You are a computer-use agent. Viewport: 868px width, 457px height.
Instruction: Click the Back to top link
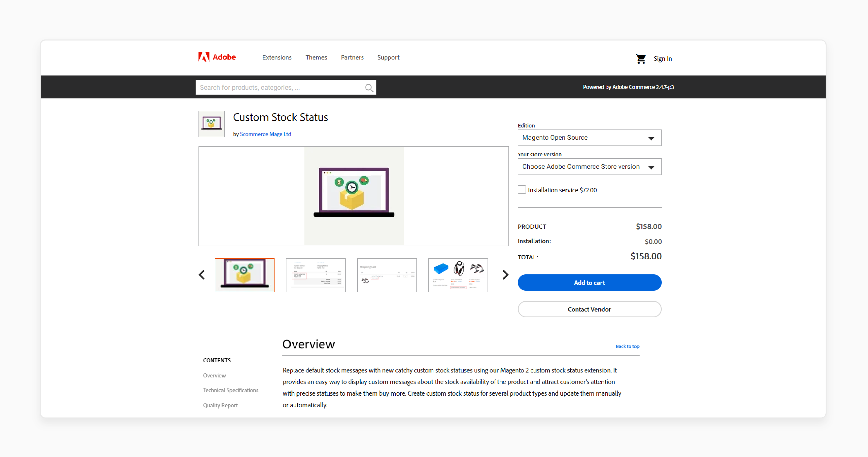[x=627, y=346]
